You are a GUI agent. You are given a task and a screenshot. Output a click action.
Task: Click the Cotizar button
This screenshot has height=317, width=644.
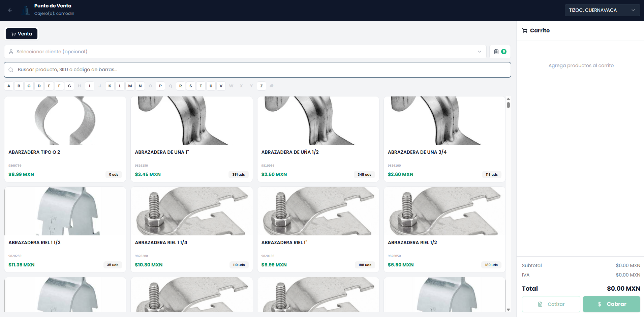click(551, 304)
